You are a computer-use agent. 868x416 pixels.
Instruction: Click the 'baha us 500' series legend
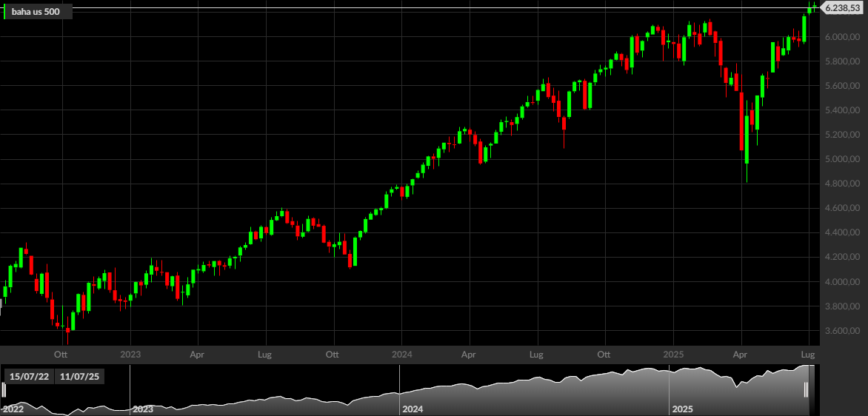pyautogui.click(x=39, y=11)
